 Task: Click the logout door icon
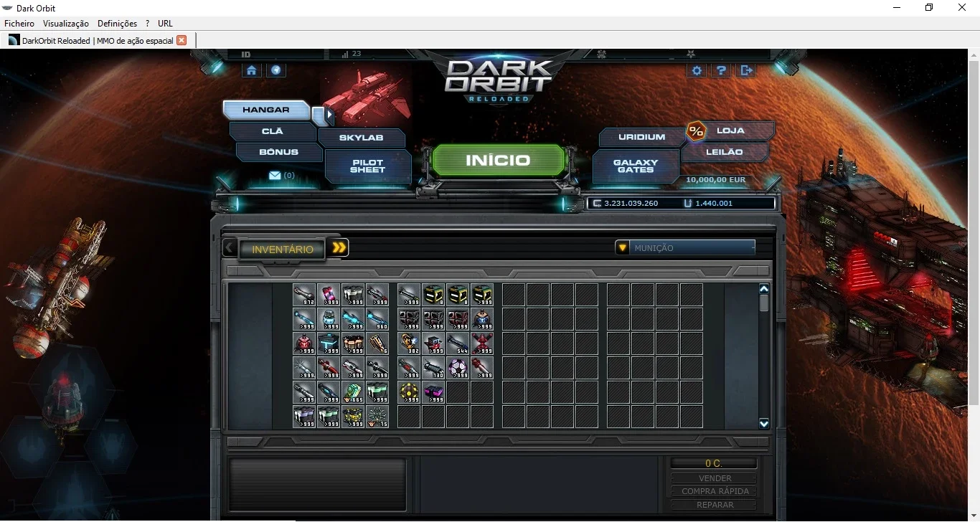[747, 70]
